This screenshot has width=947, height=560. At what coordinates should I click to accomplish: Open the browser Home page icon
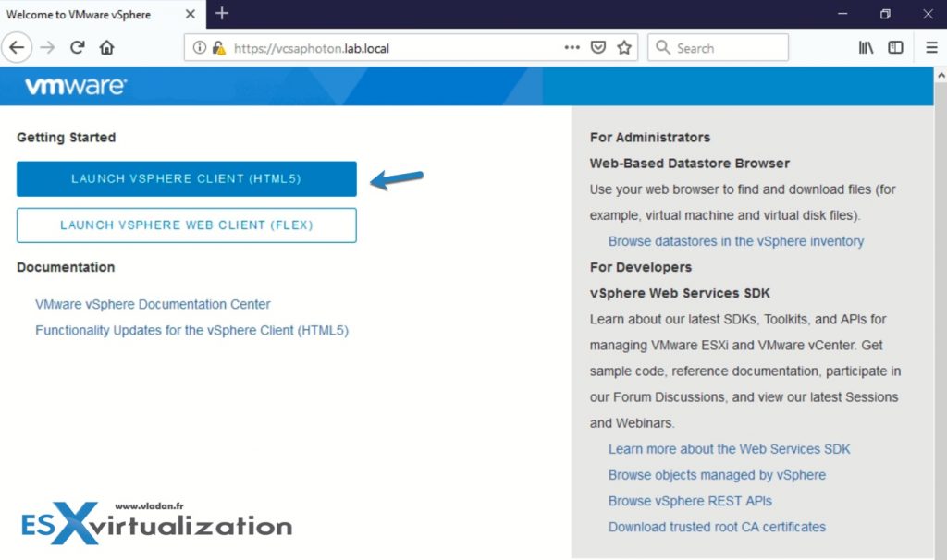coord(106,47)
